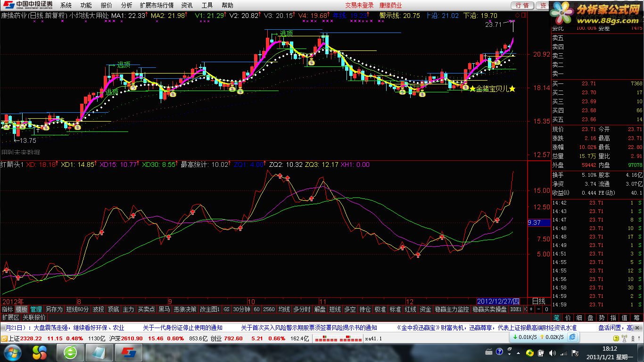Screen dimensions: 644x362
Task: Switch to 多空 template
Action: pyautogui.click(x=350, y=309)
